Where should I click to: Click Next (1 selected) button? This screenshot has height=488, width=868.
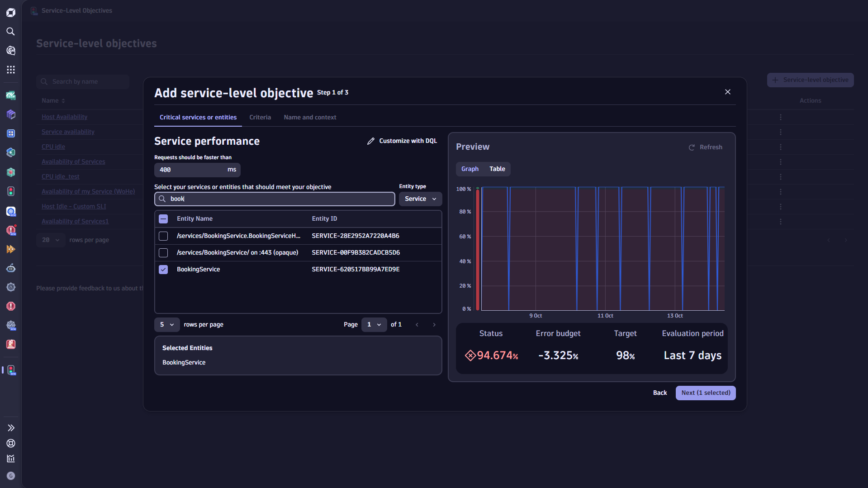[705, 393]
